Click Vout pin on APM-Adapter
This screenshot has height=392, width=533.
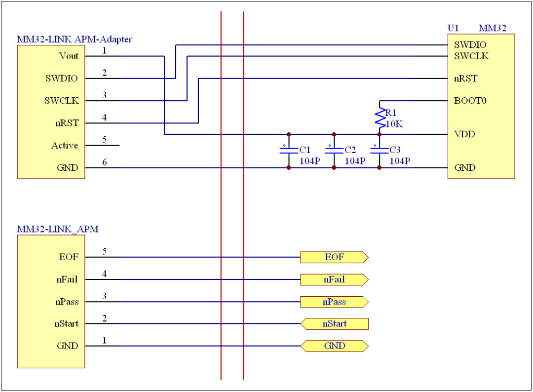69,56
